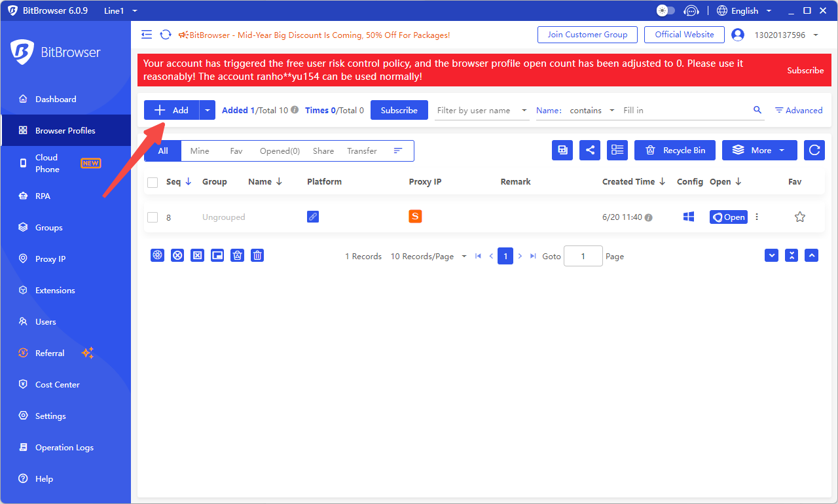Sort by Seq column
The image size is (838, 504).
[x=179, y=181]
